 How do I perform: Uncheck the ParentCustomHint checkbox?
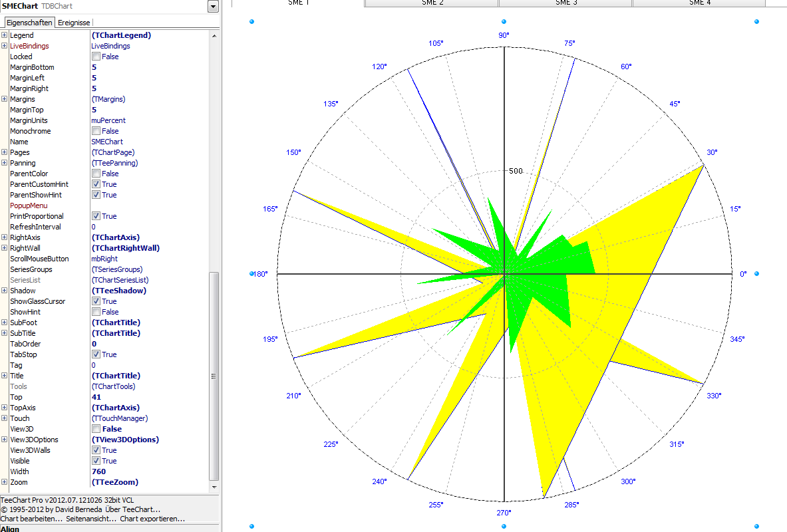pos(96,184)
